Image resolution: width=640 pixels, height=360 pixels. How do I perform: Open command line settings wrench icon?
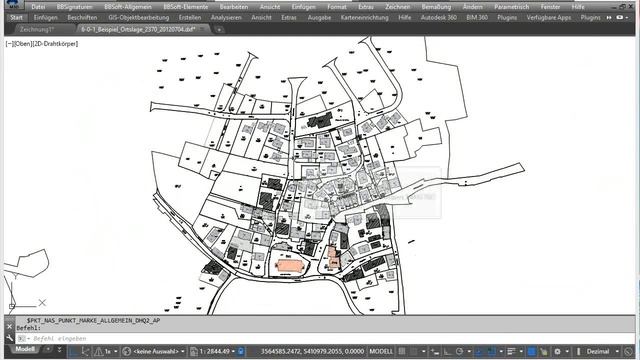[10, 338]
